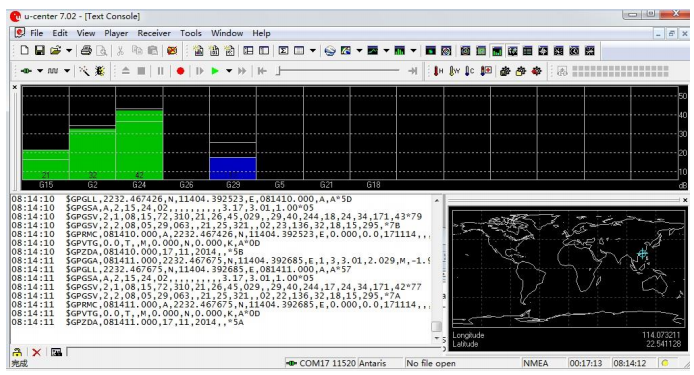This screenshot has width=694, height=375.
Task: Toggle the world map docking window button
Action: tap(513, 51)
